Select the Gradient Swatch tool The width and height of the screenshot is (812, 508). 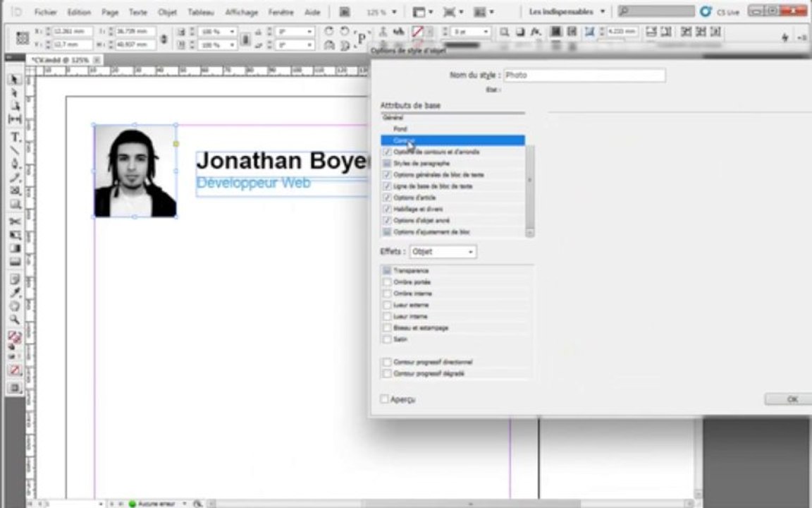coord(15,248)
